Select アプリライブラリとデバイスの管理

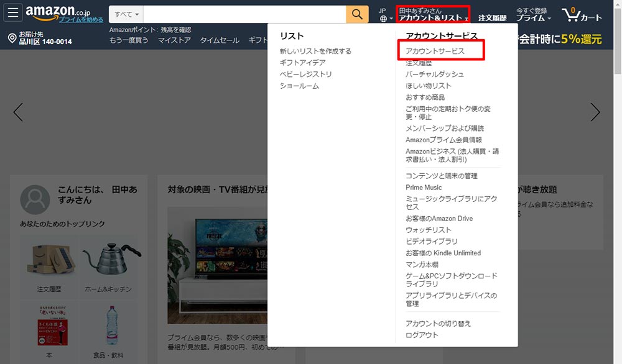(x=451, y=299)
